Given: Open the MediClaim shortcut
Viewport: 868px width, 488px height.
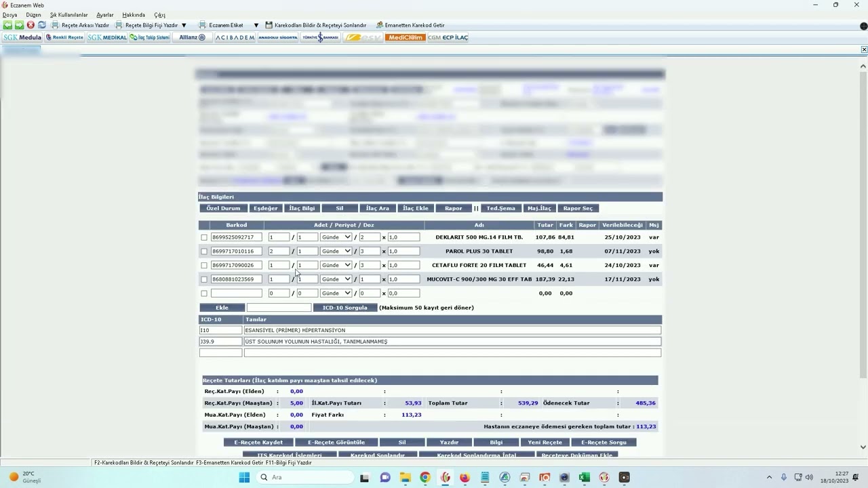Looking at the screenshot, I should click(x=405, y=37).
